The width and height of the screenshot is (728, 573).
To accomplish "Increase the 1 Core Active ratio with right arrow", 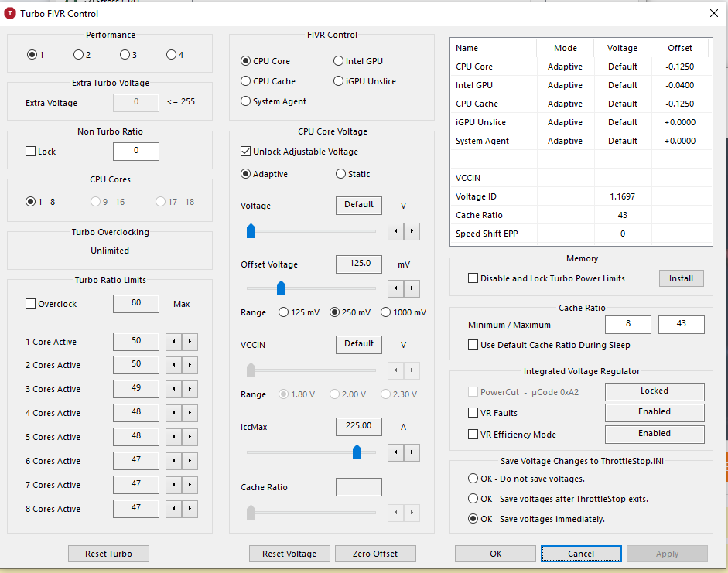I will click(x=190, y=342).
